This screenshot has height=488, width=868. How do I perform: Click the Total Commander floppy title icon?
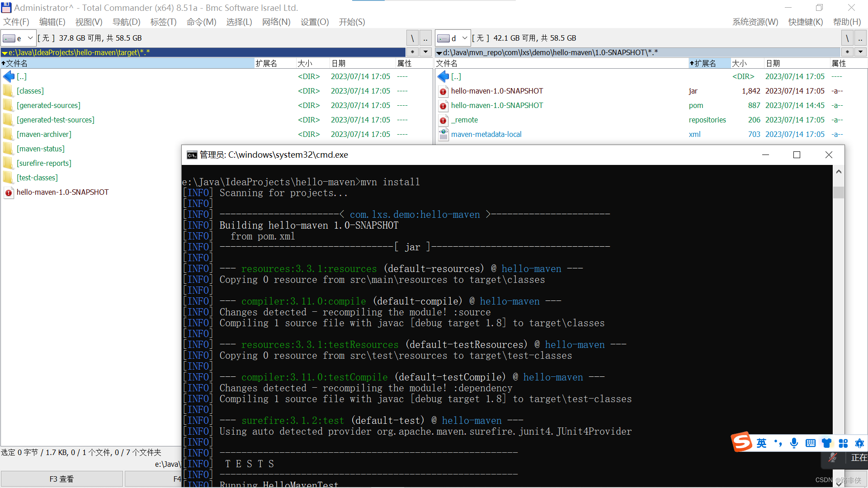tap(6, 8)
